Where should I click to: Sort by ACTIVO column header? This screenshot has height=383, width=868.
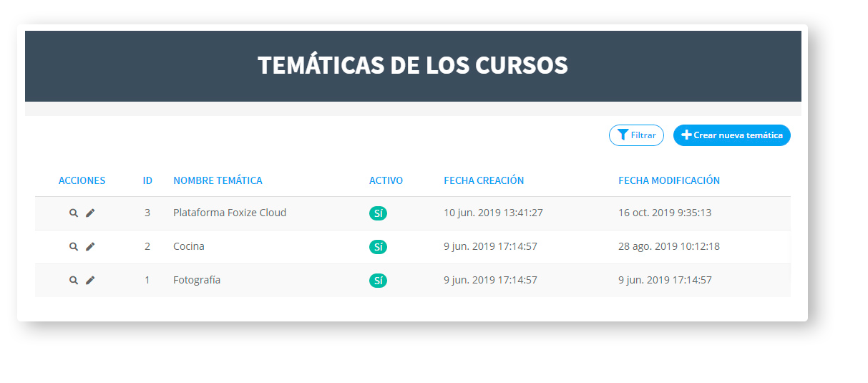click(386, 180)
